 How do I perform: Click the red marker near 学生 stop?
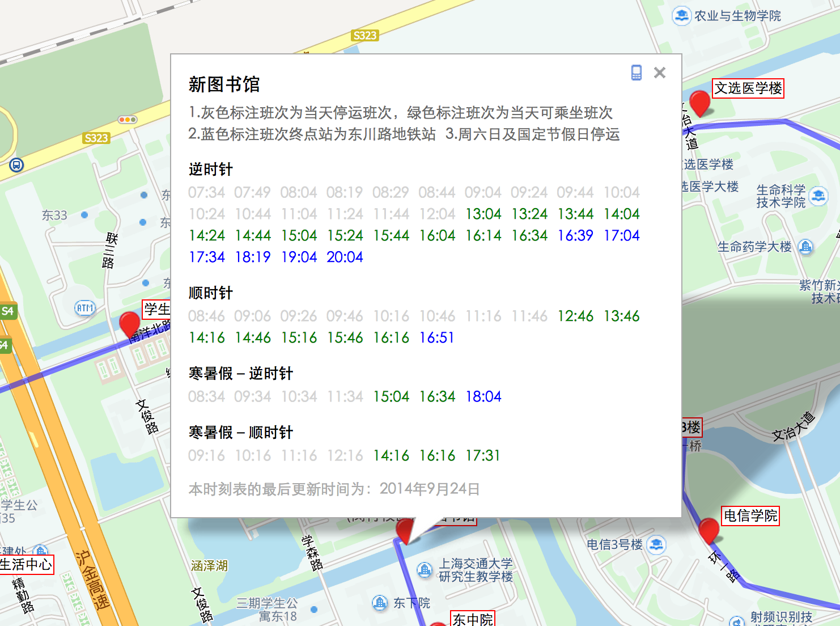[x=130, y=324]
